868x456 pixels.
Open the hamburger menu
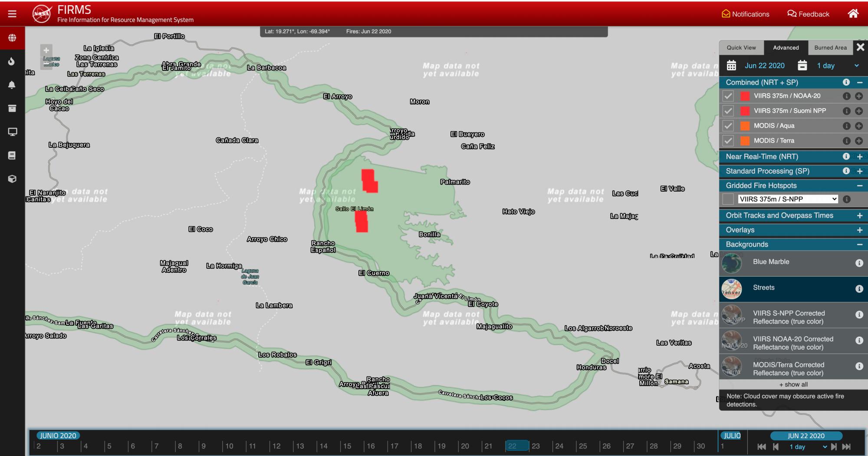pos(12,14)
